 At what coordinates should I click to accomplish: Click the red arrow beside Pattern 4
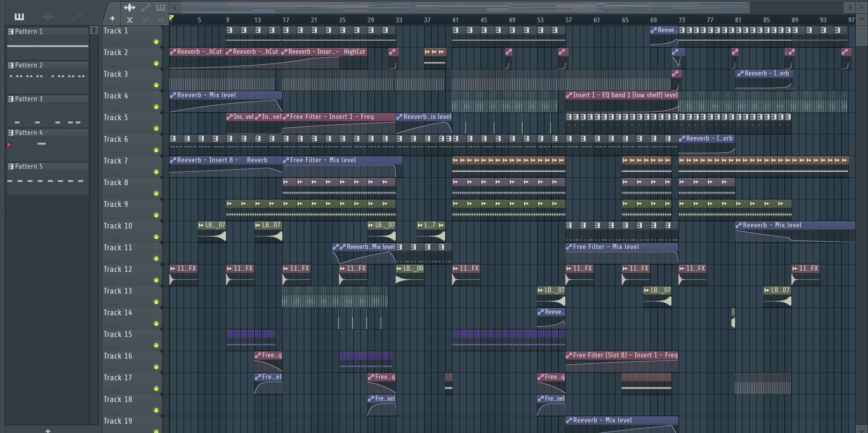(9, 145)
